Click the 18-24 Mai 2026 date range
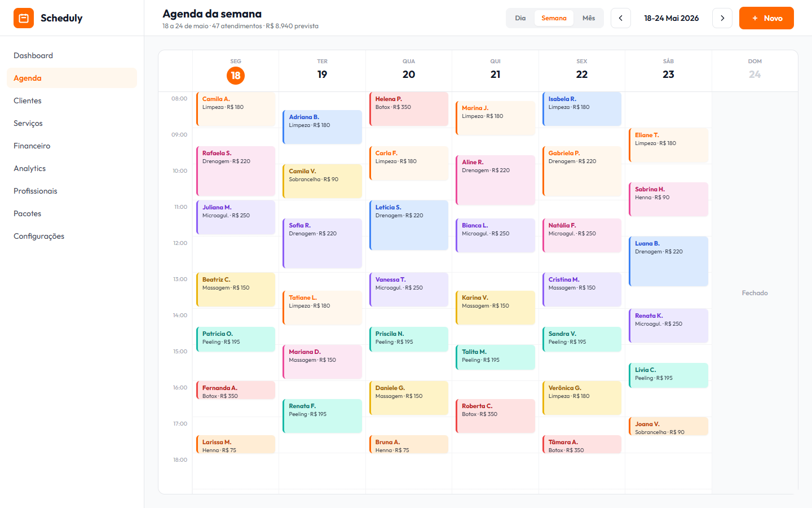 (x=672, y=18)
